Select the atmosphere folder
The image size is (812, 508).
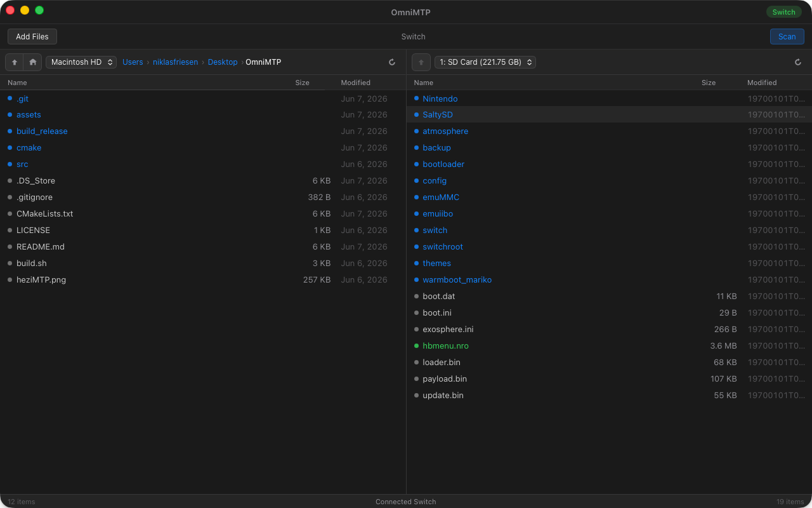point(609,131)
